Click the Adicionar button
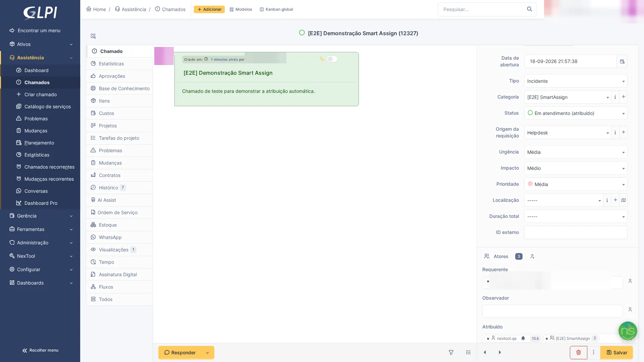 coord(209,9)
